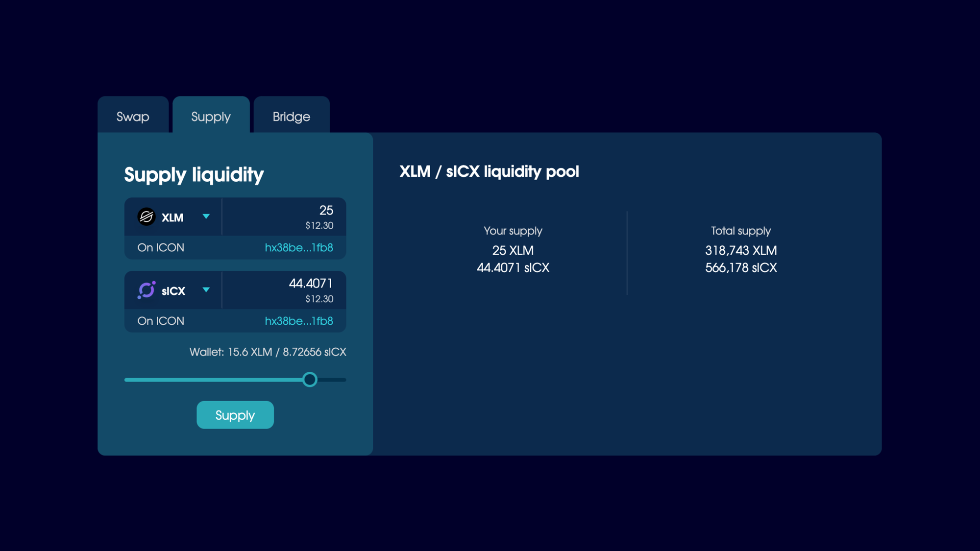
Task: Open the sICX token selector label
Action: click(x=173, y=291)
